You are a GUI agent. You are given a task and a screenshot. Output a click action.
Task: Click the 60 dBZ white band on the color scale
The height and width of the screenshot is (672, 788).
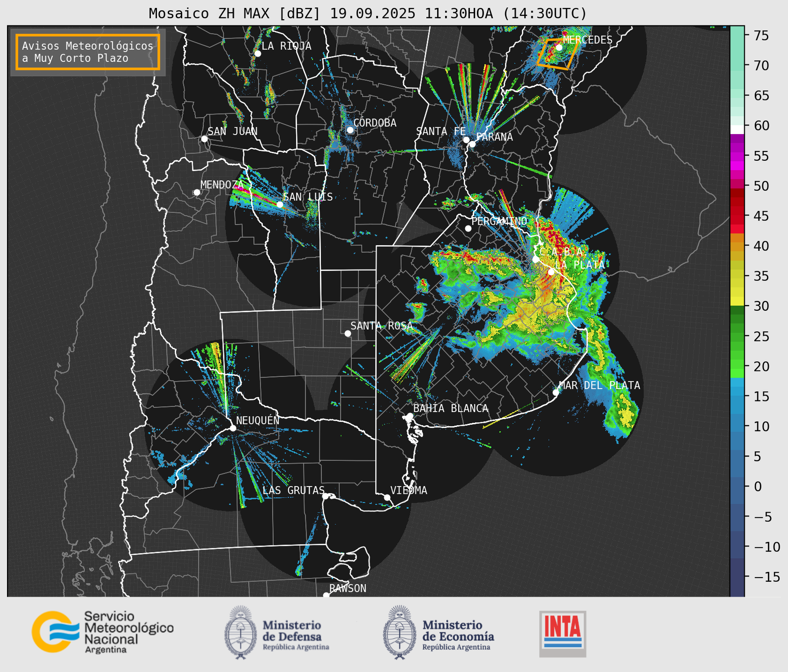(x=737, y=129)
